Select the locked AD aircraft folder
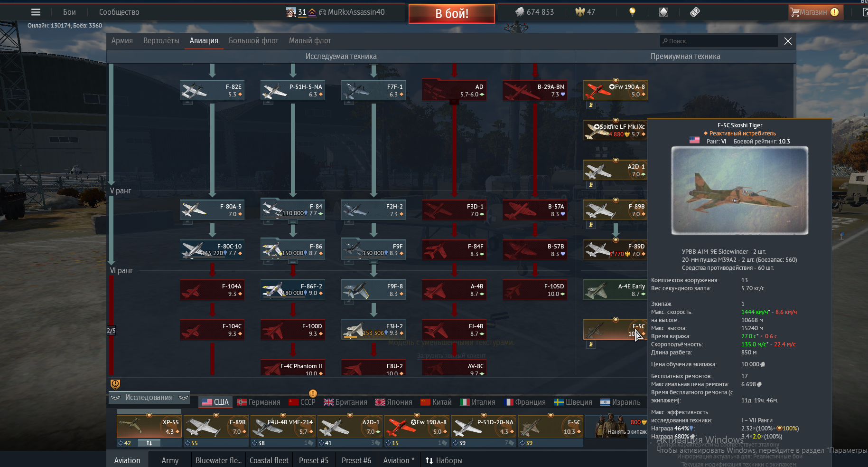 click(x=454, y=90)
